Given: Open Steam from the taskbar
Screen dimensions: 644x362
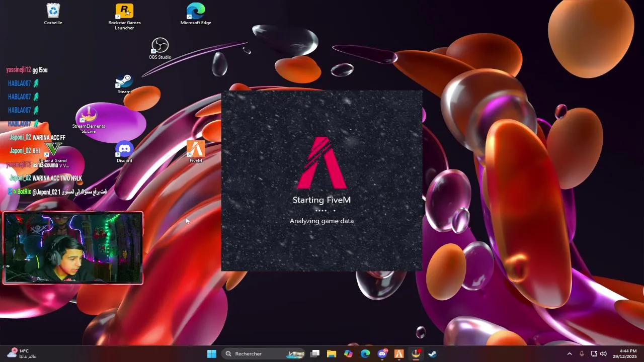Looking at the screenshot, I should [x=432, y=354].
